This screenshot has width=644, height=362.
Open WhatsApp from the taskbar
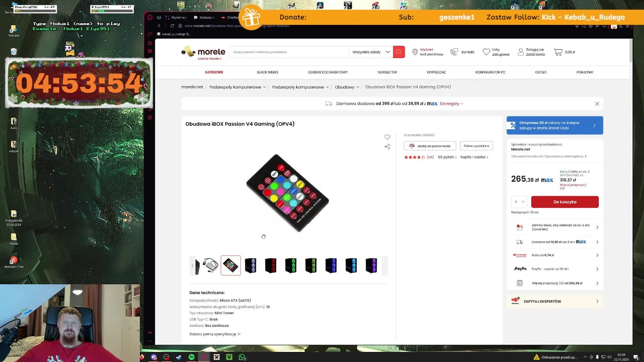242,357
